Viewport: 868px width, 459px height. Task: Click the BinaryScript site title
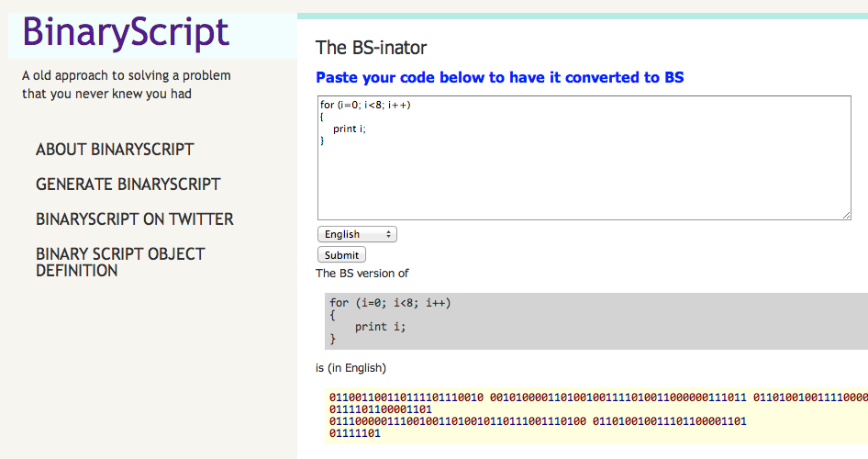[x=126, y=32]
